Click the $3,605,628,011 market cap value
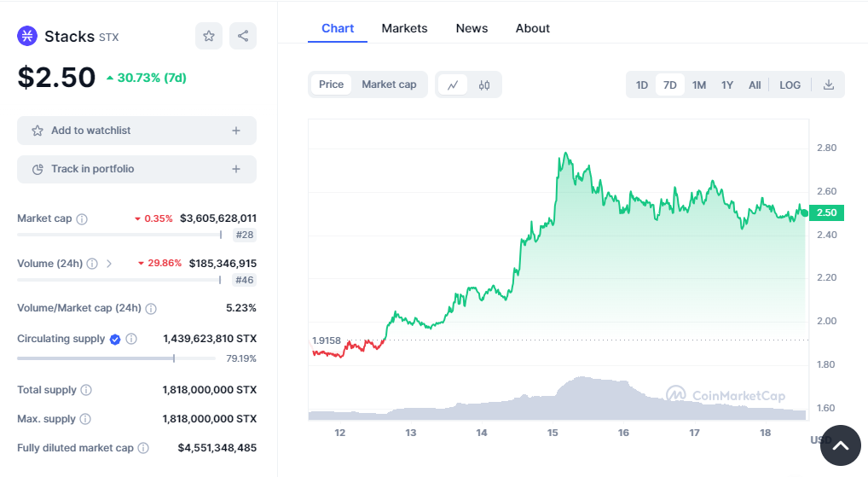The width and height of the screenshot is (868, 477). point(218,218)
